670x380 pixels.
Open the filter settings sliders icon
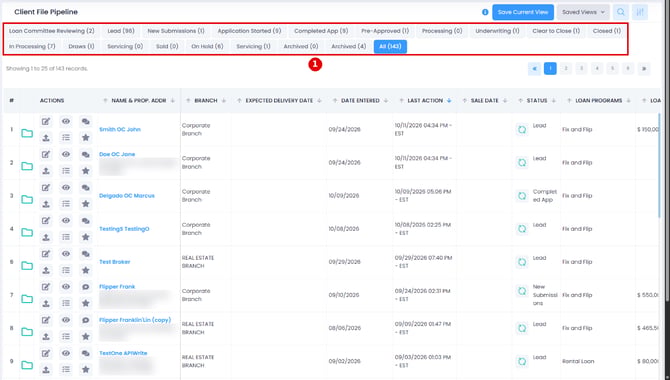[640, 12]
